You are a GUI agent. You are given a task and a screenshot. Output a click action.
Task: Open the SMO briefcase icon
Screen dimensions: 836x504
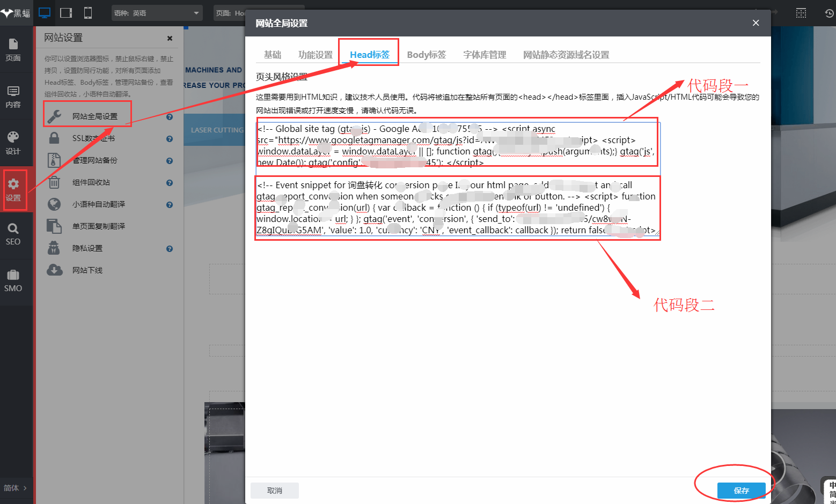point(13,281)
